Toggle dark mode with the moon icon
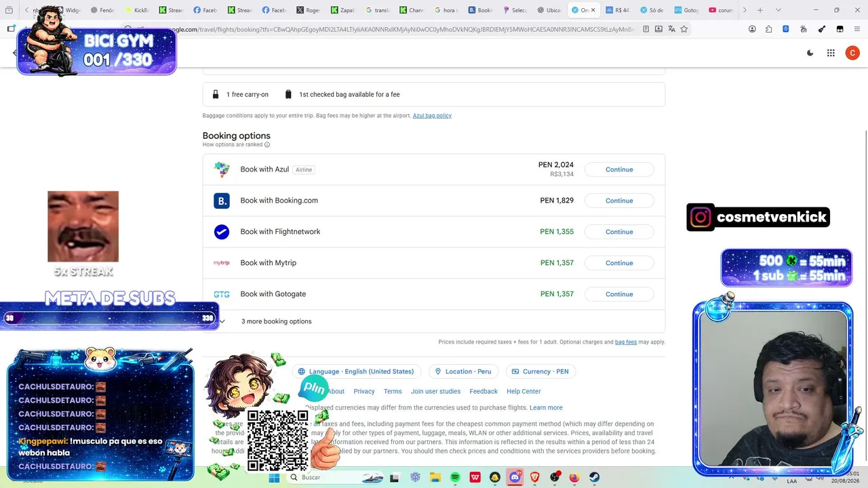The image size is (868, 488). 810,53
